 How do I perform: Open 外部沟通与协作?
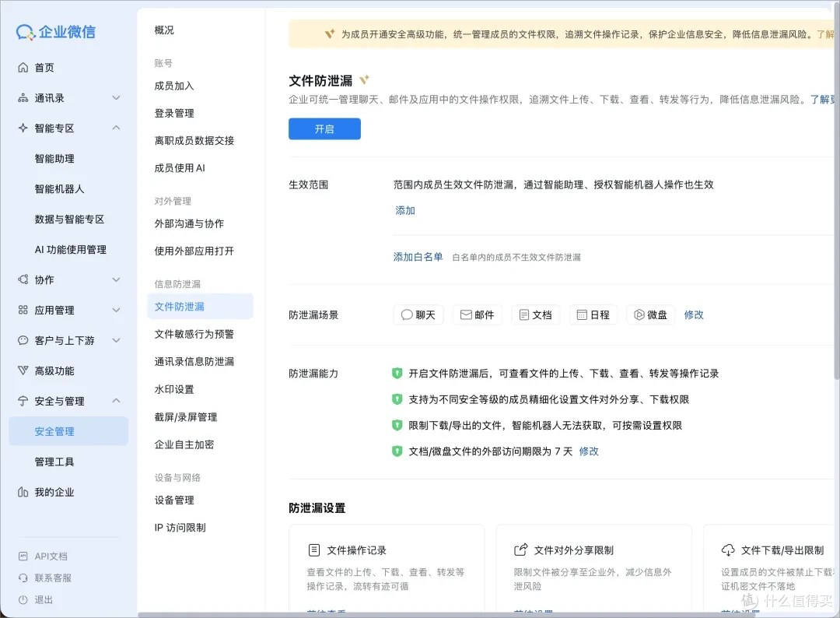point(189,223)
